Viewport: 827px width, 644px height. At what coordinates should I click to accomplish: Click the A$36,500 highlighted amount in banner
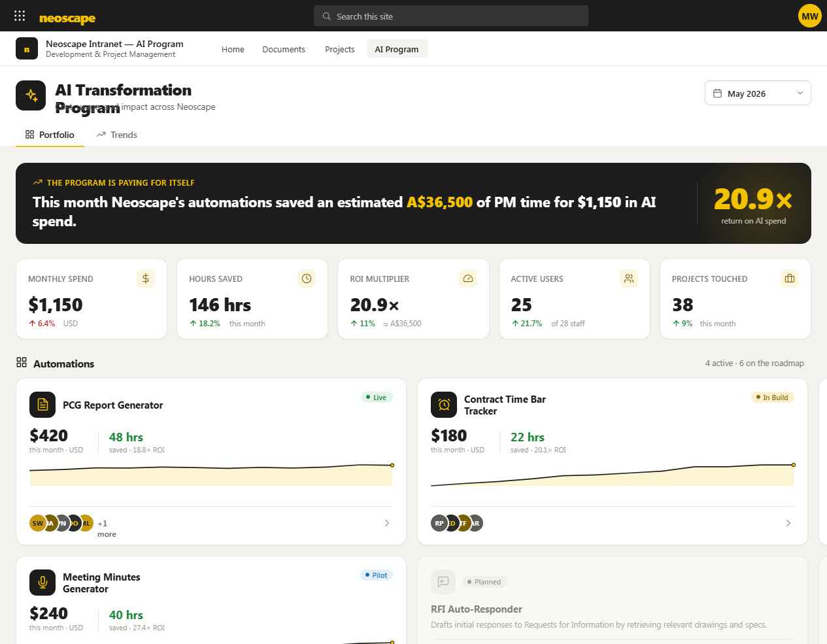[439, 202]
